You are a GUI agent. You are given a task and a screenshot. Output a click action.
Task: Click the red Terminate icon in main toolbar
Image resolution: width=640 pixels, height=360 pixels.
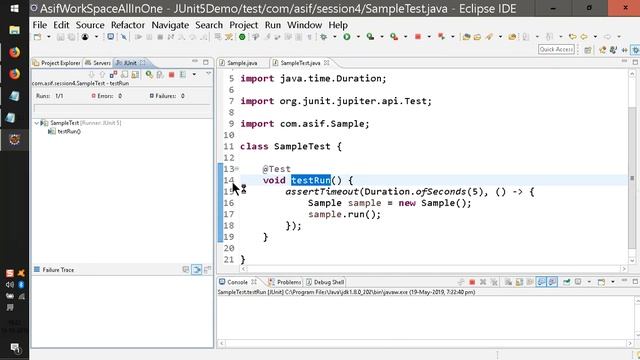[418, 37]
